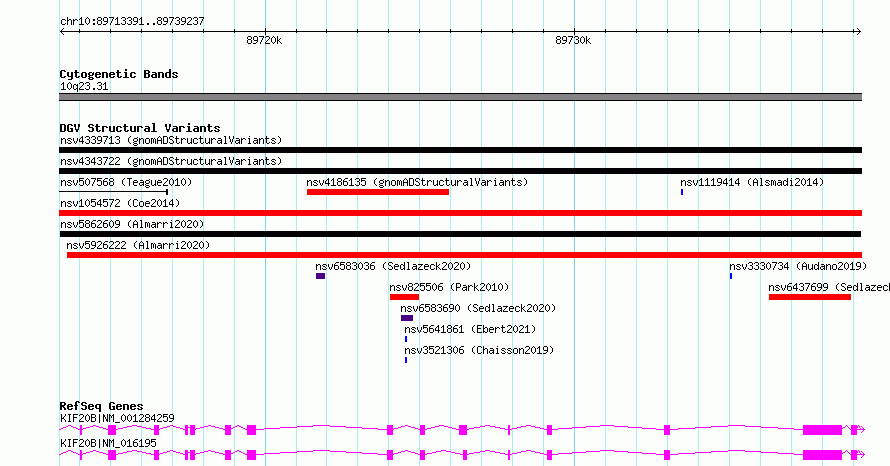This screenshot has width=890, height=466.
Task: Click the black bar of nsv4343722
Action: (x=461, y=171)
